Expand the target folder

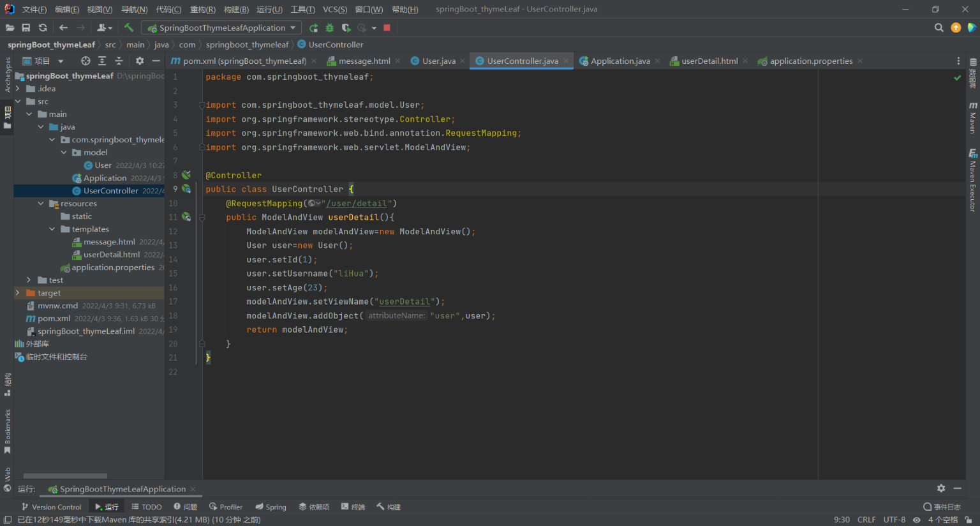click(x=18, y=293)
